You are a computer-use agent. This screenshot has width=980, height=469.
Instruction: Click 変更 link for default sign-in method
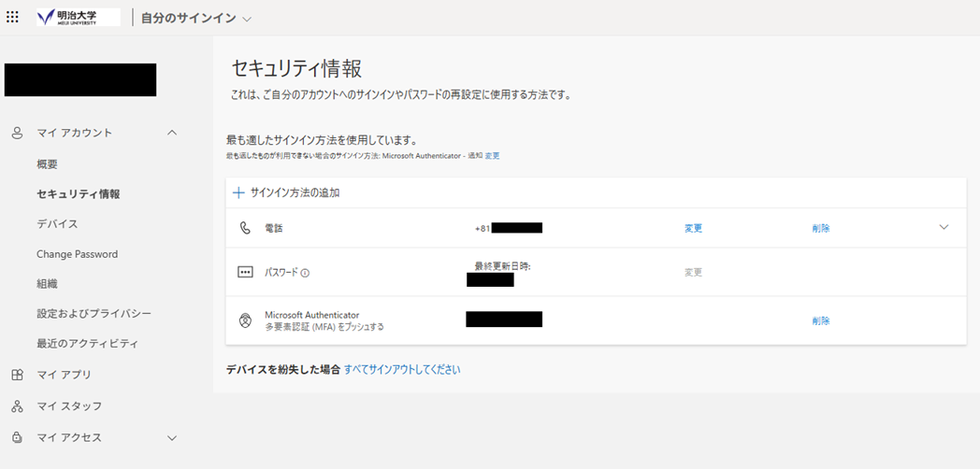[x=492, y=155]
